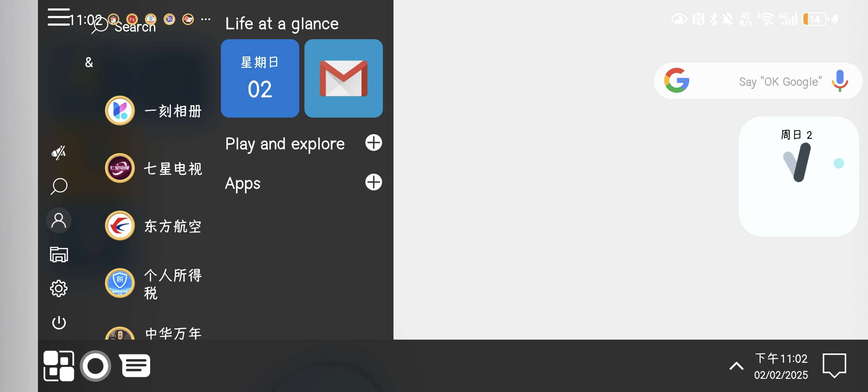This screenshot has width=868, height=392.
Task: Click the slashed icon in start sidebar
Action: [x=59, y=153]
